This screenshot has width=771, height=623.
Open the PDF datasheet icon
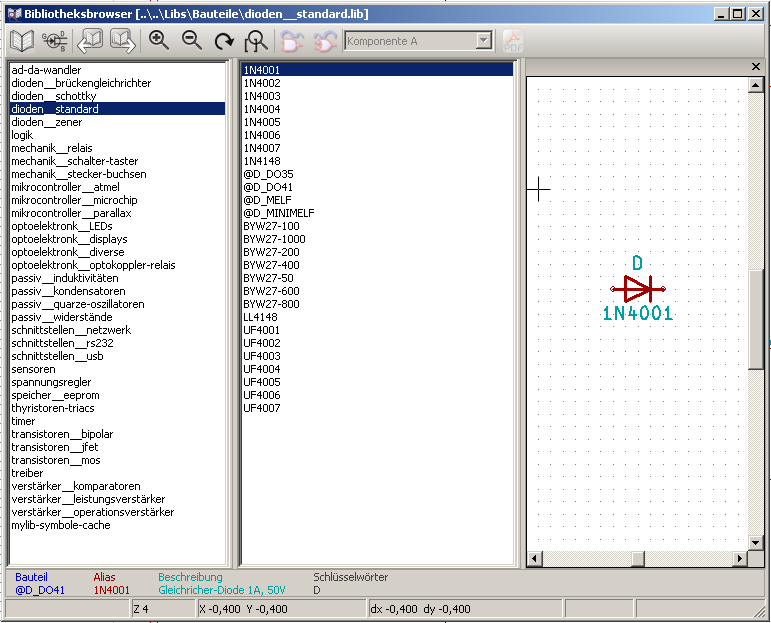click(513, 41)
